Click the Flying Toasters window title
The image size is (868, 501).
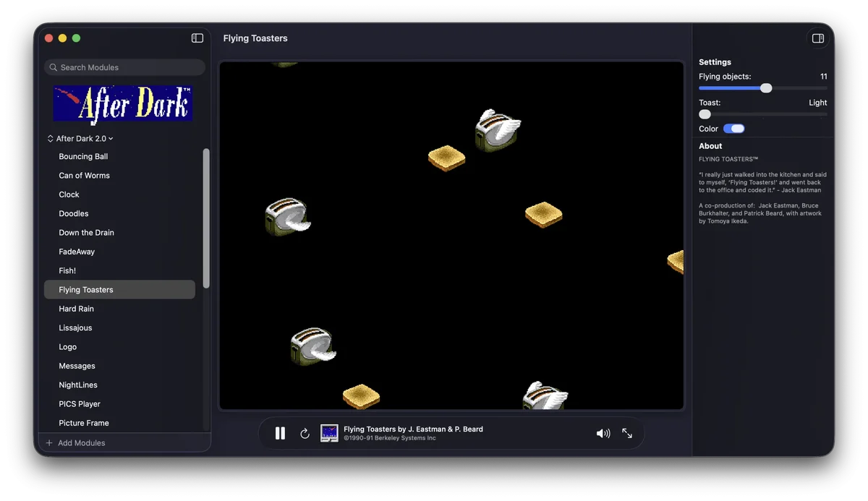[255, 38]
